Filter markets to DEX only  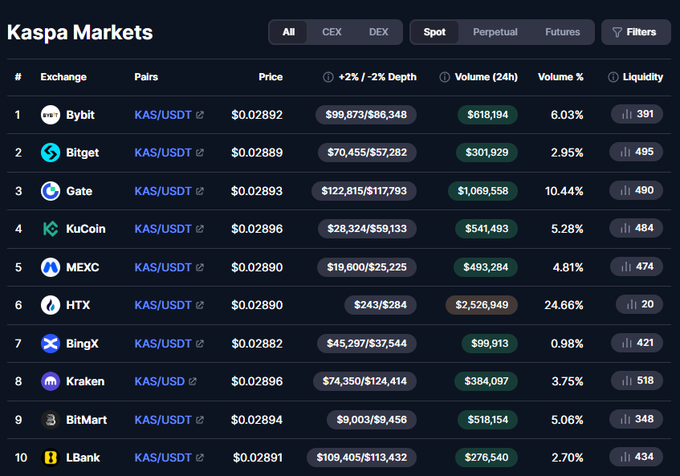(x=378, y=32)
